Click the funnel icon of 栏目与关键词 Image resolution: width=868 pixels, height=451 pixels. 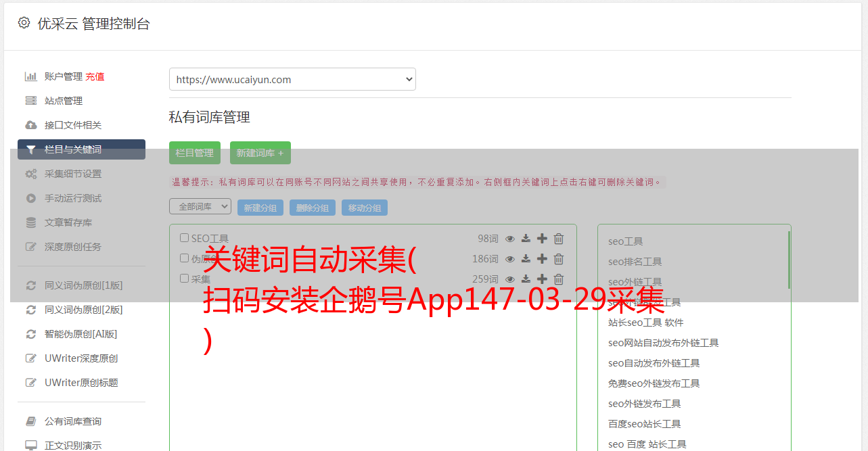(30, 149)
